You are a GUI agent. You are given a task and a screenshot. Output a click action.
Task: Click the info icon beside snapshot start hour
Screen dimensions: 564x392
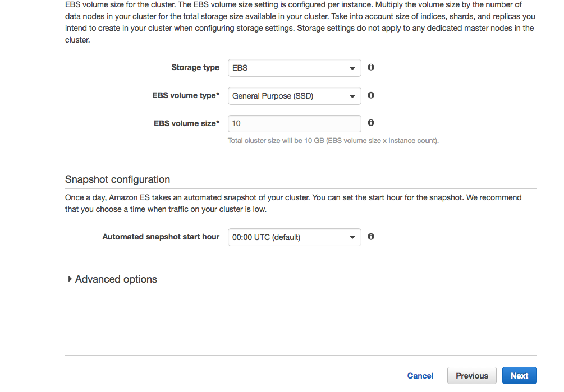[371, 237]
